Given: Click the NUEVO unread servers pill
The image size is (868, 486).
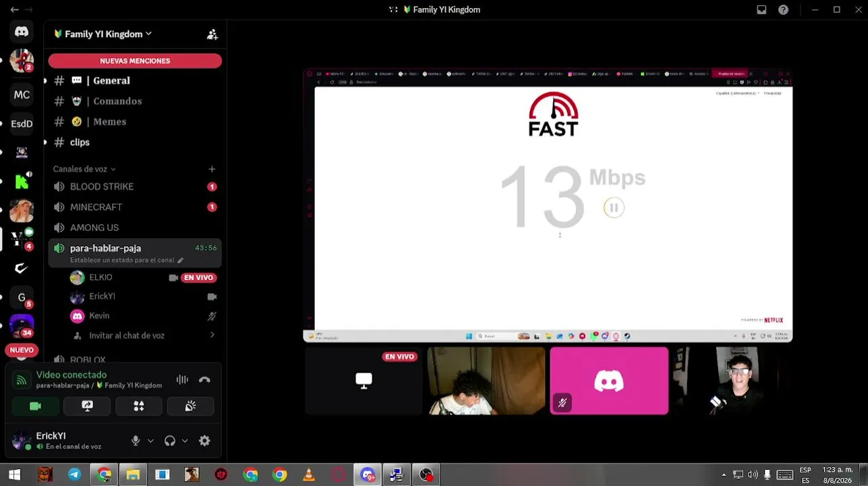Looking at the screenshot, I should coord(22,350).
